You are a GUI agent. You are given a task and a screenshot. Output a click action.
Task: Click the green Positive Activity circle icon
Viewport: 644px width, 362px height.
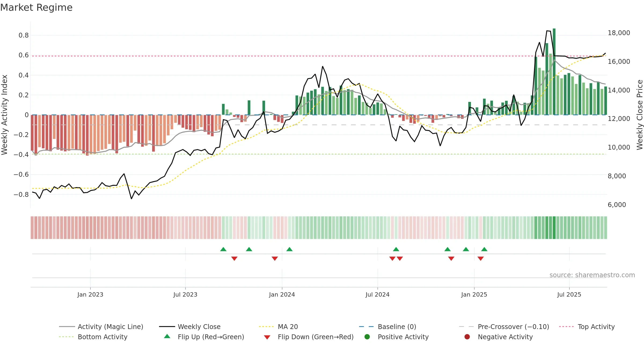pyautogui.click(x=367, y=337)
